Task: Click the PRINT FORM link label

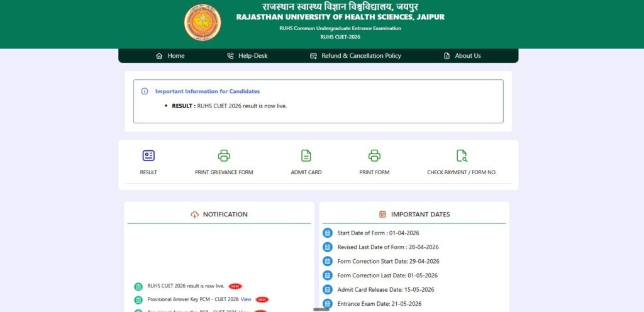Action: [x=374, y=172]
